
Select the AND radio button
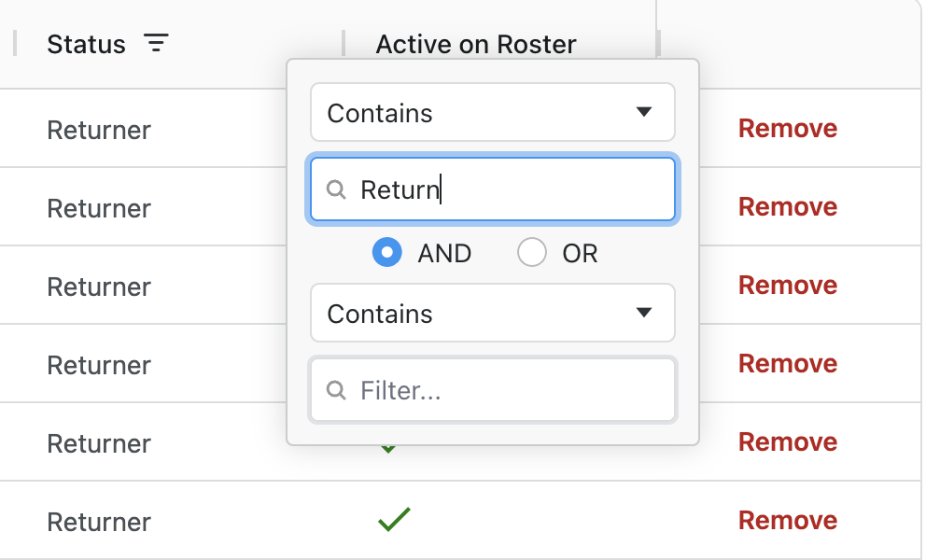coord(387,253)
